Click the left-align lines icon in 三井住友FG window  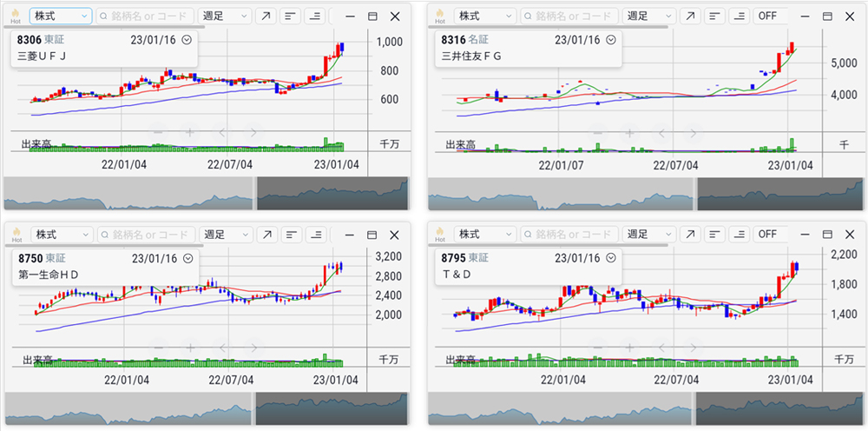click(714, 16)
